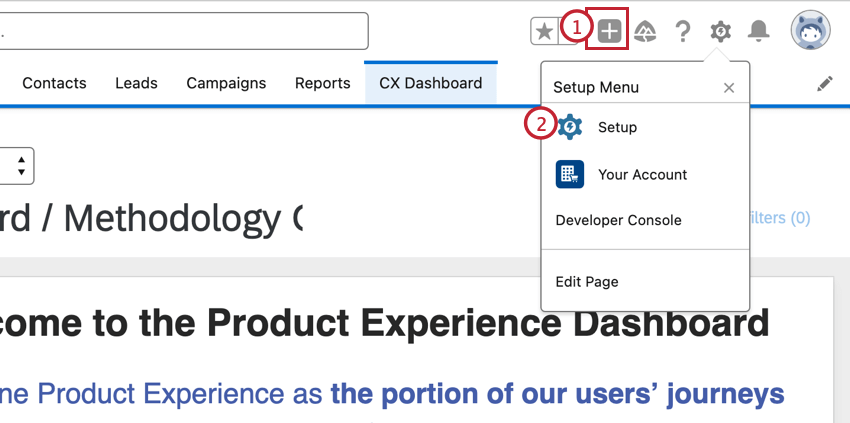850x423 pixels.
Task: Open the Trailhead guidance icon
Action: pos(646,32)
